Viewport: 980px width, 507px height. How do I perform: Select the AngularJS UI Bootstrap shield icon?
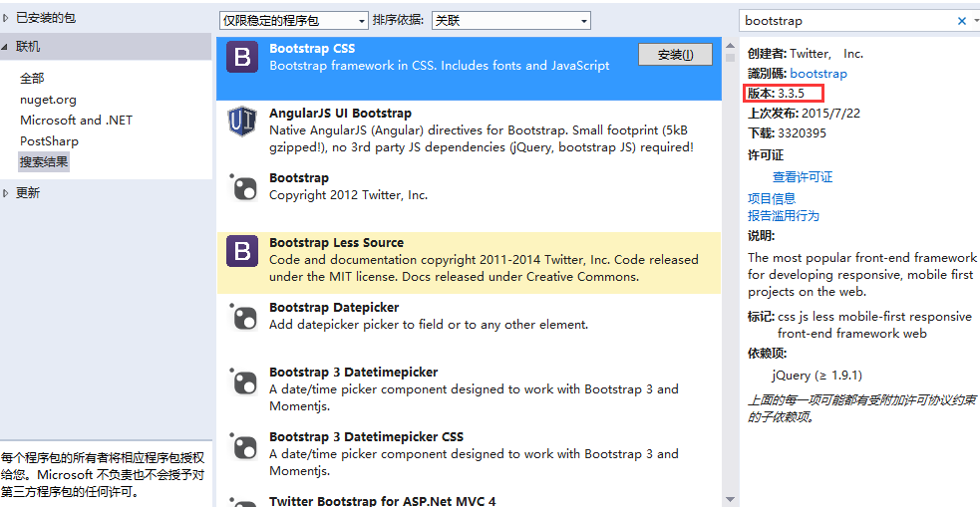(x=242, y=122)
